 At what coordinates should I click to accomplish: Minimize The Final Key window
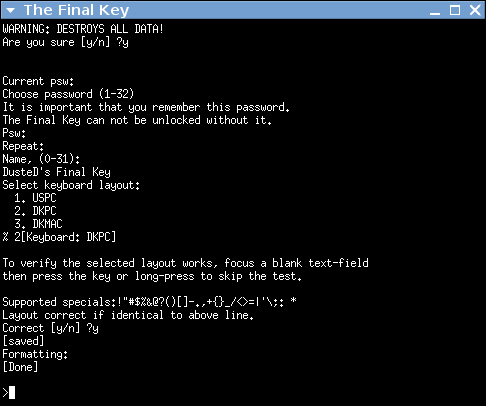pos(435,11)
